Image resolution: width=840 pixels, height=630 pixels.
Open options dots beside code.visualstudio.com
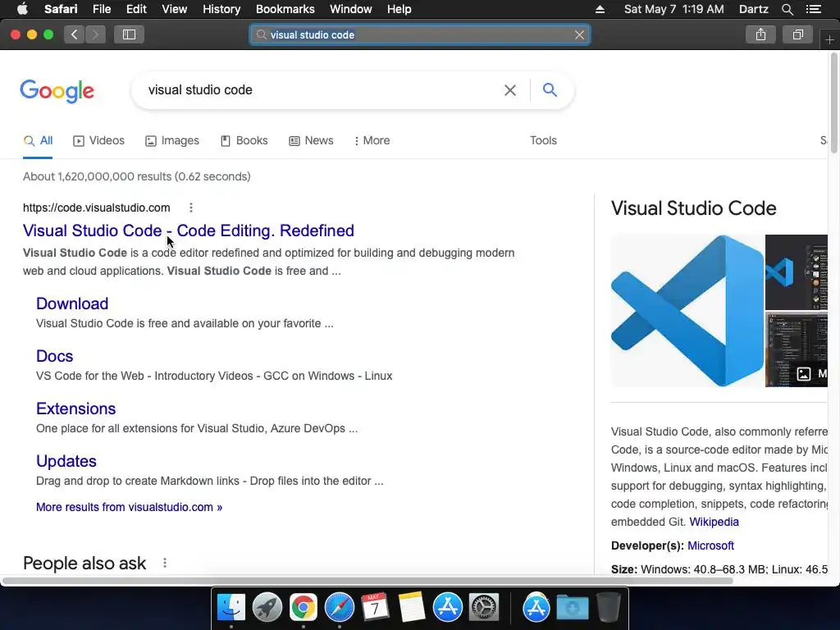(x=191, y=208)
